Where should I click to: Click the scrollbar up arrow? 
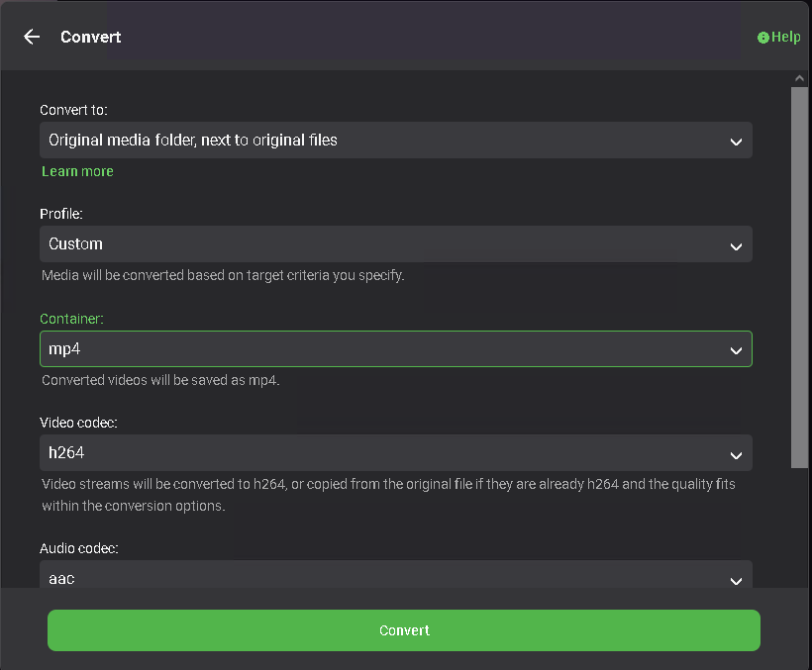click(799, 78)
